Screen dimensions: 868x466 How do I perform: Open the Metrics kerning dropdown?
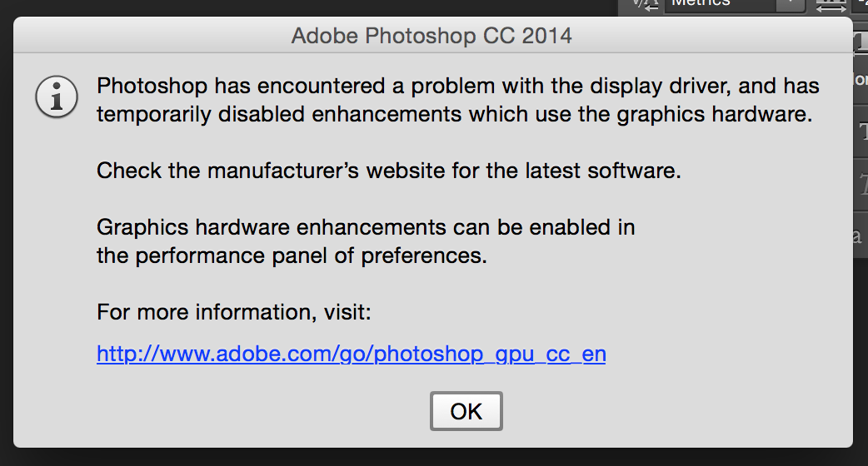click(721, 4)
